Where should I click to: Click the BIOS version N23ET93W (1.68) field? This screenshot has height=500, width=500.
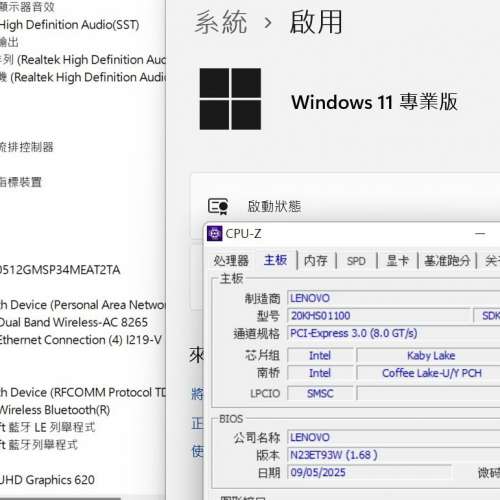click(394, 455)
